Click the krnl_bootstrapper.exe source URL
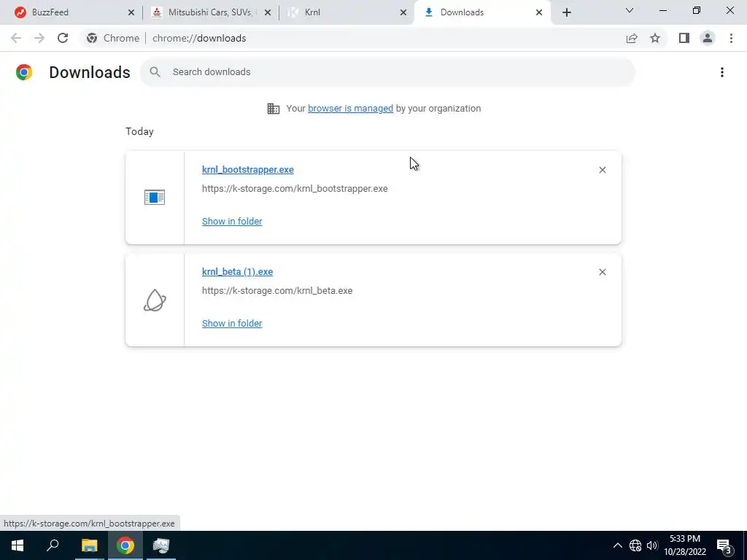Screen dimensions: 747x560 pyautogui.click(x=295, y=189)
